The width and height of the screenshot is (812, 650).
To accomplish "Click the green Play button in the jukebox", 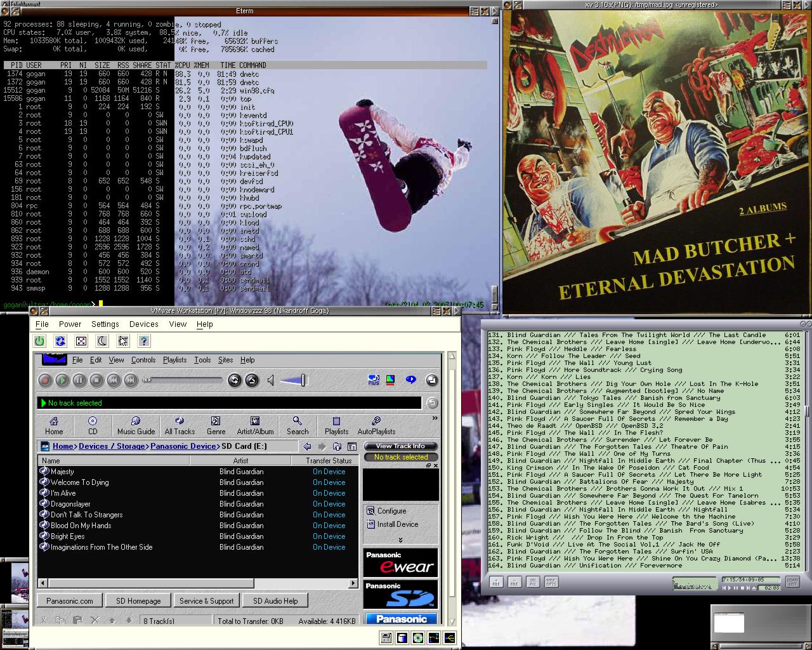I will pyautogui.click(x=62, y=380).
